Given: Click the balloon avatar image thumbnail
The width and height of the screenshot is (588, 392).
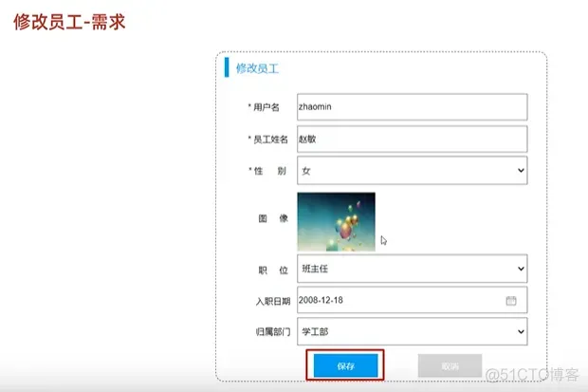Looking at the screenshot, I should pos(336,221).
